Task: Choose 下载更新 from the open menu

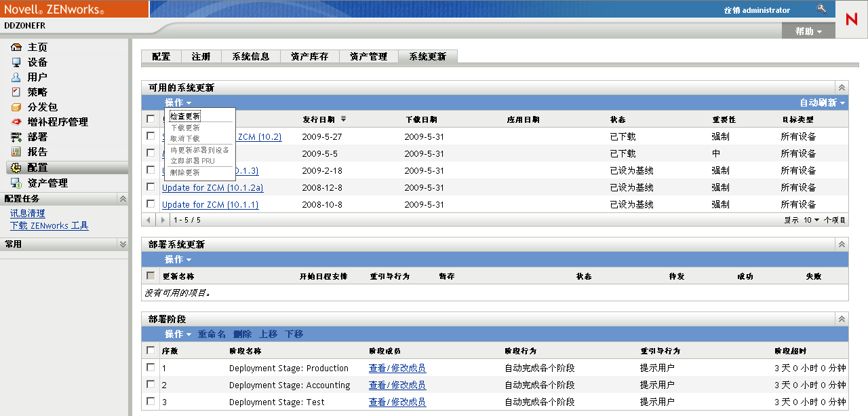Action: click(x=185, y=128)
